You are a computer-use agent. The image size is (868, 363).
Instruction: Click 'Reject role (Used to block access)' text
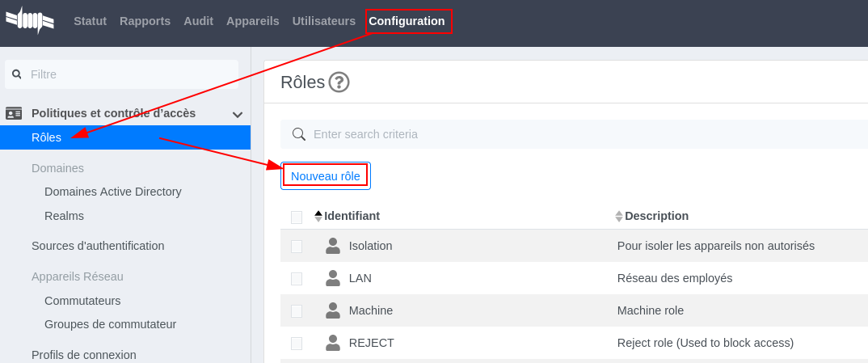706,343
